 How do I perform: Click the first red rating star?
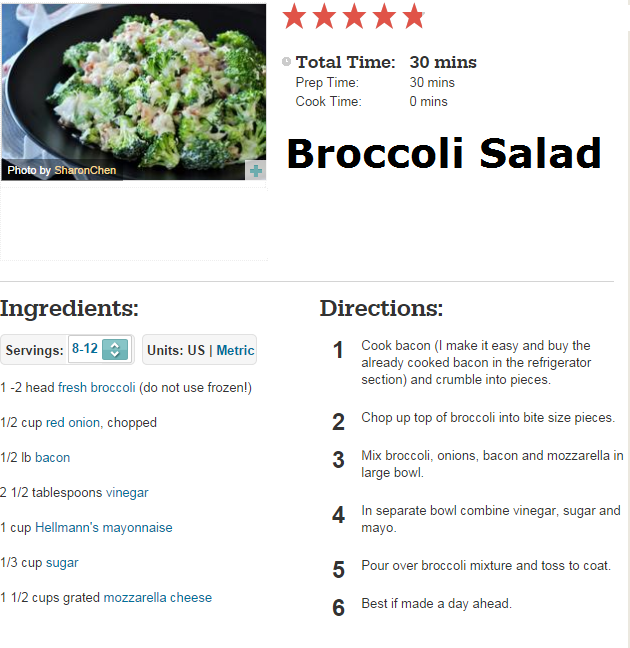(294, 17)
